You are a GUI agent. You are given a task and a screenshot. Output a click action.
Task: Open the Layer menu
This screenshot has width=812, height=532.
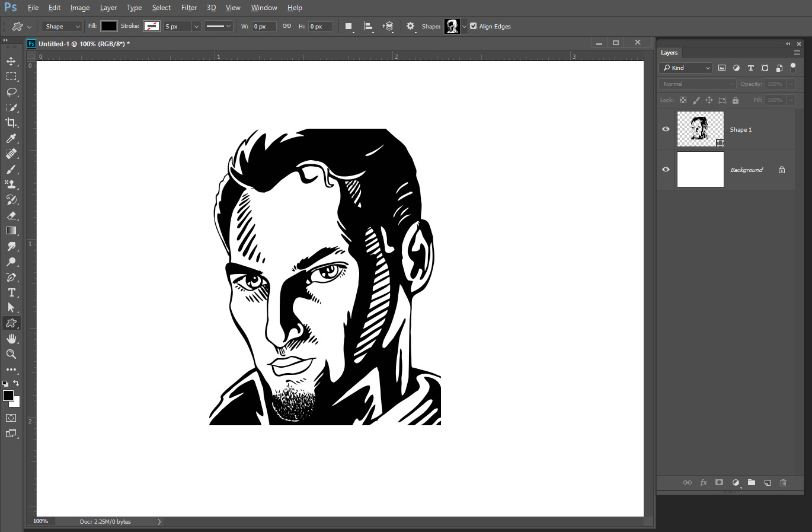tap(108, 8)
